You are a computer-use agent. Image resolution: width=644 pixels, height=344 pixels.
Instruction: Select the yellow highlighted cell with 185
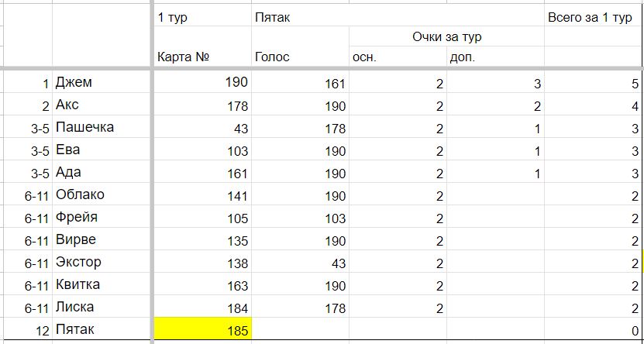202,329
